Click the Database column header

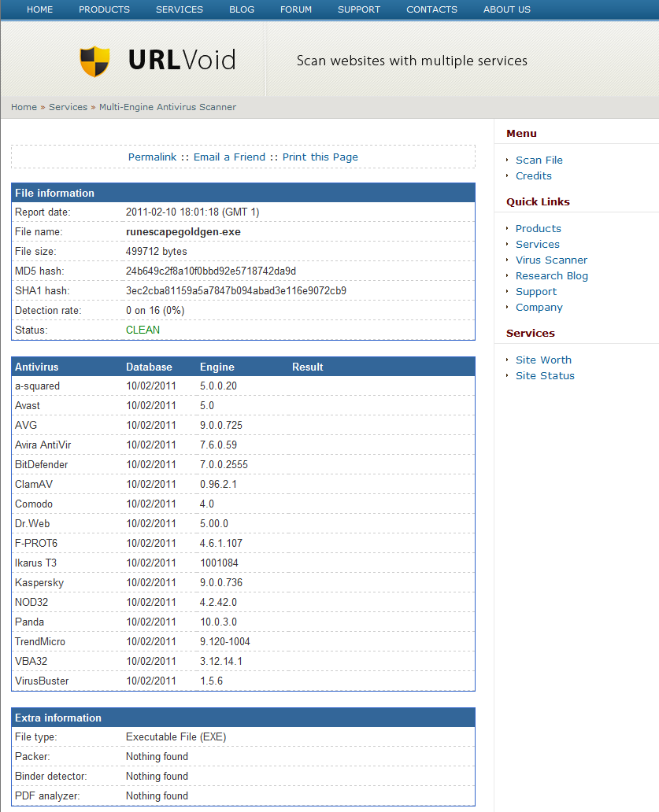coord(150,367)
